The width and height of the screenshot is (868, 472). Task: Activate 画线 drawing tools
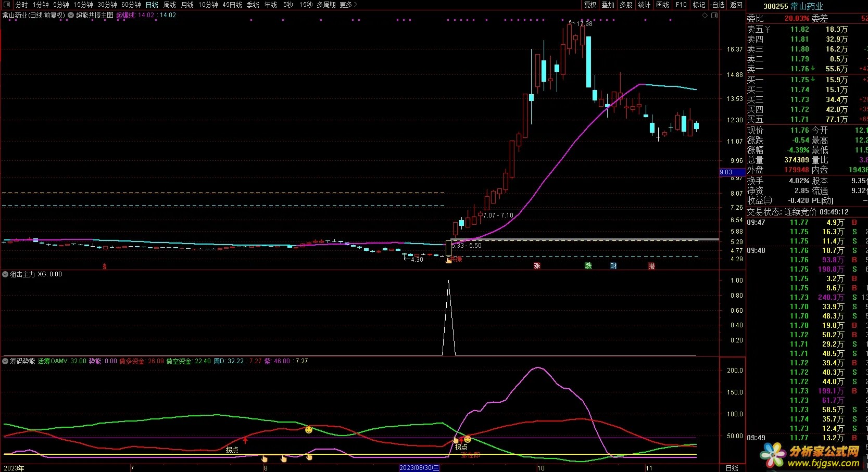(x=663, y=5)
